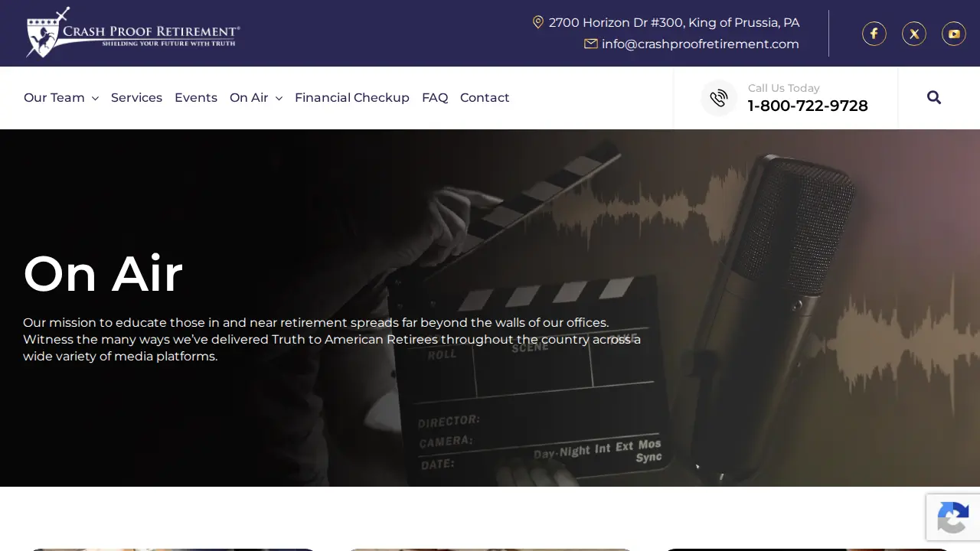This screenshot has width=980, height=551.
Task: Open the Financial Checkup page
Action: point(352,97)
